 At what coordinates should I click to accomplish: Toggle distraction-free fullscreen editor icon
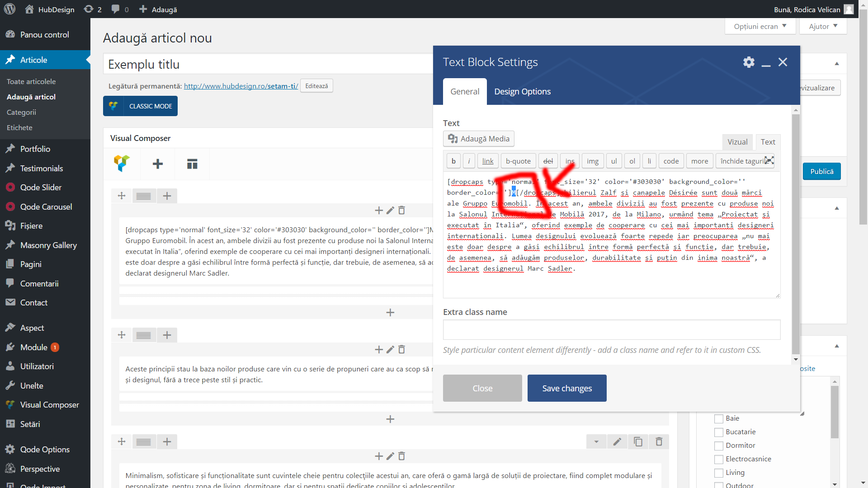pos(769,160)
